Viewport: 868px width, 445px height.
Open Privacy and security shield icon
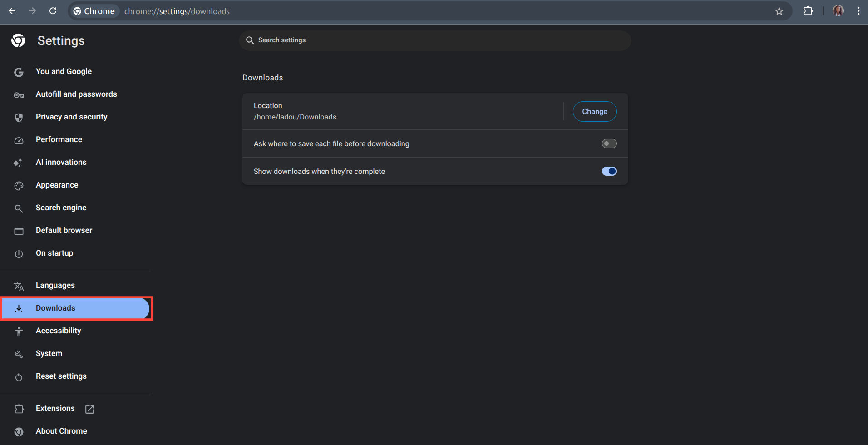(19, 118)
